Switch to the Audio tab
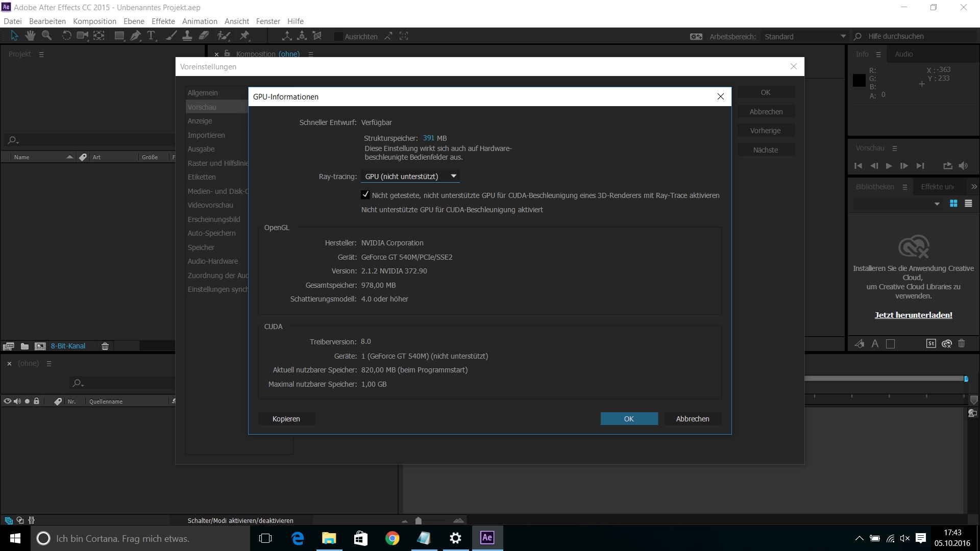This screenshot has width=980, height=551. (x=903, y=54)
